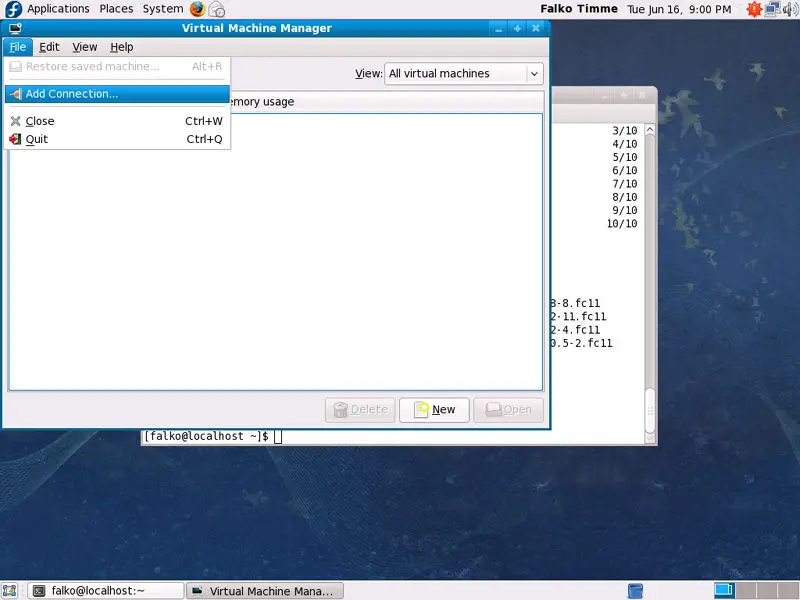Click the File menu in Virtual Machine Manager

click(18, 47)
